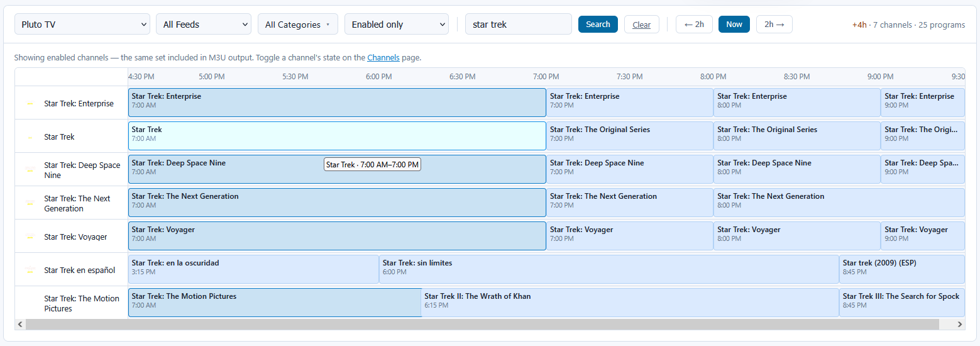Select The Next Generation 7:00 AM program
The height and width of the screenshot is (346, 980).
[337, 203]
